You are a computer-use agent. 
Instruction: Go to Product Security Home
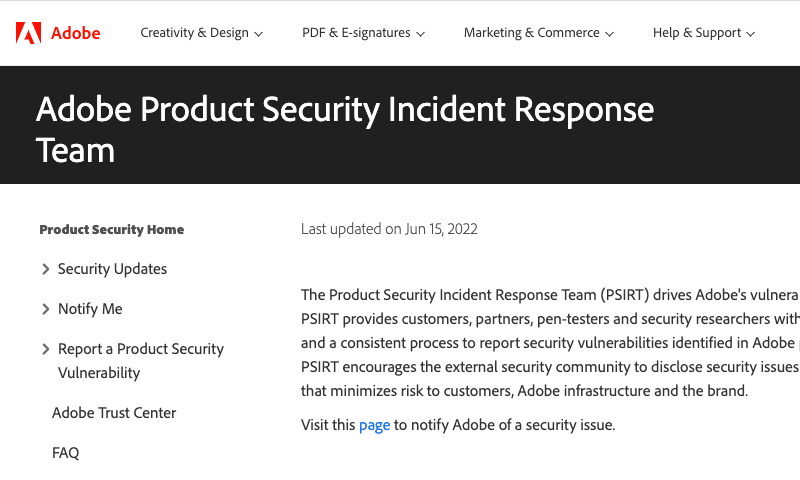[x=112, y=229]
